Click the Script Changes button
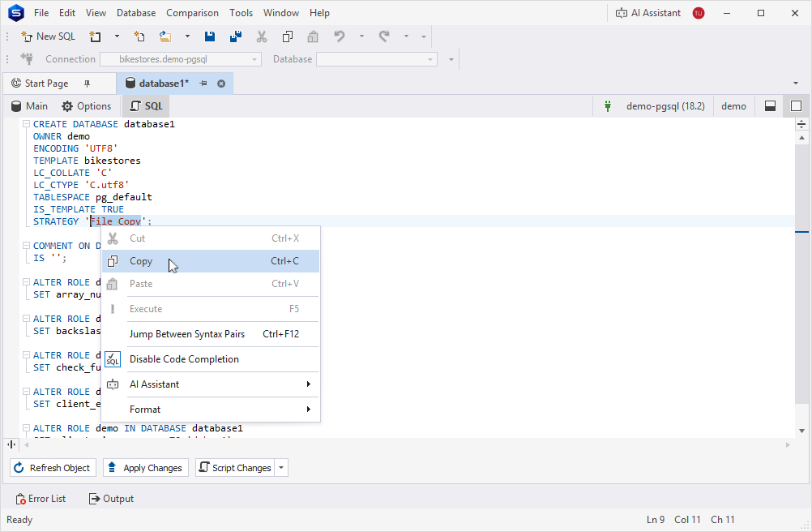Screen dimensions: 812x532 [235, 468]
